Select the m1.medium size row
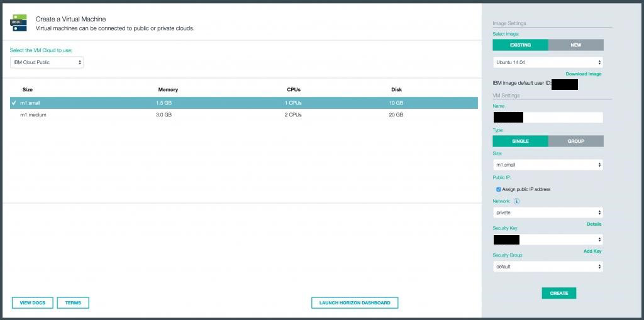This screenshot has height=320, width=644. coord(244,115)
